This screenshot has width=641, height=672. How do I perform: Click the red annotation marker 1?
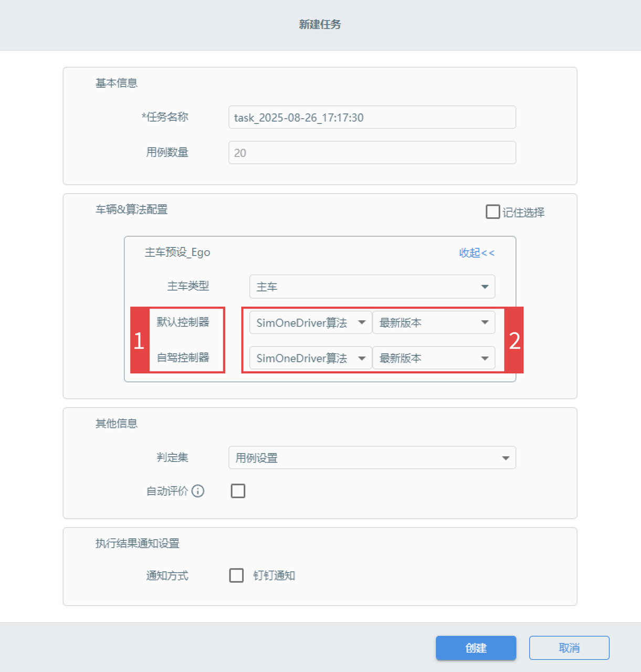click(139, 341)
